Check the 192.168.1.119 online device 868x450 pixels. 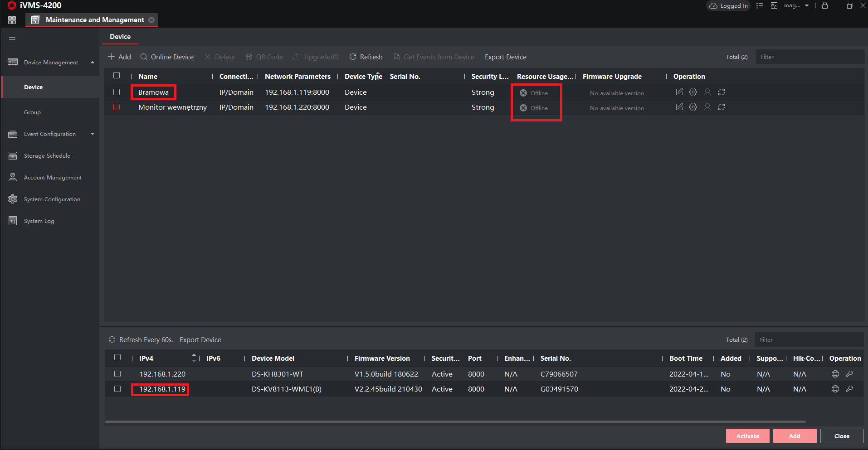[x=117, y=389]
